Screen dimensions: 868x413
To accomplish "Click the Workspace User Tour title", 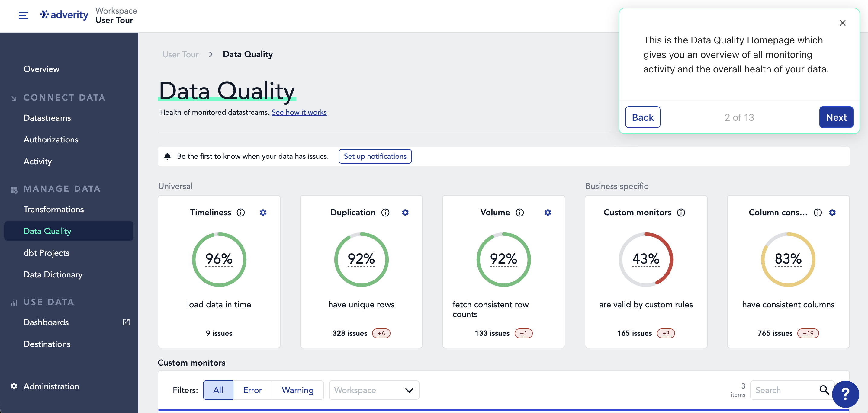I will click(x=116, y=15).
